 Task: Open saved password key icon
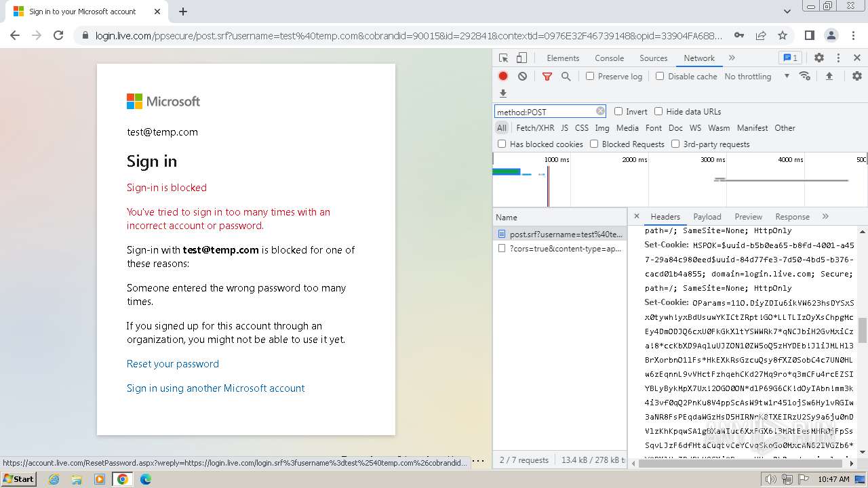(738, 35)
